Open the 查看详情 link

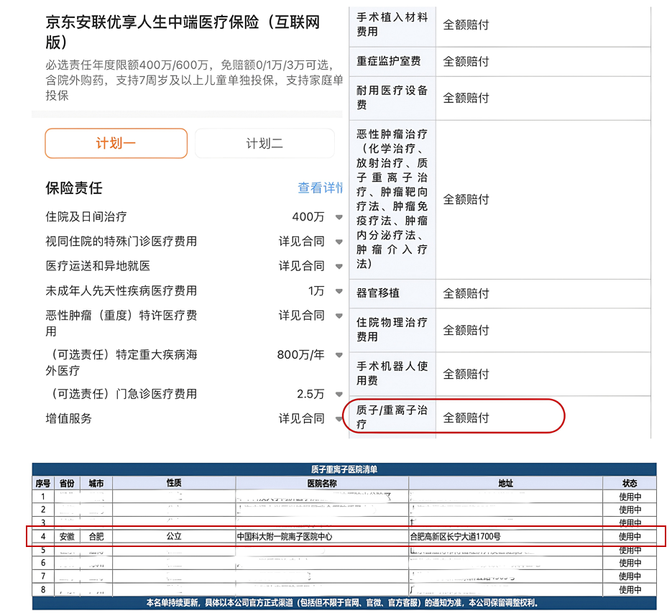[320, 188]
